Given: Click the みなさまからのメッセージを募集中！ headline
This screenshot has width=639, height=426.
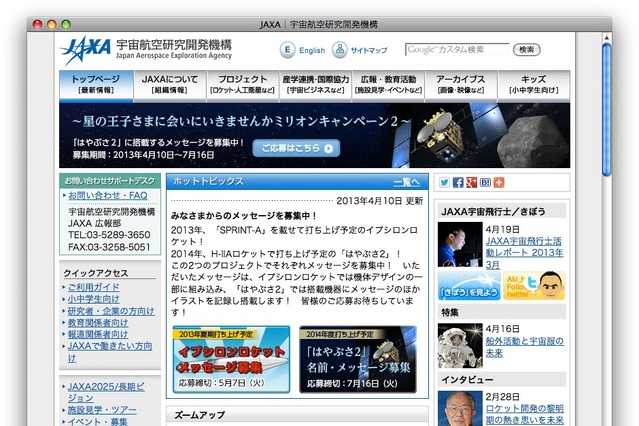Looking at the screenshot, I should 244,216.
